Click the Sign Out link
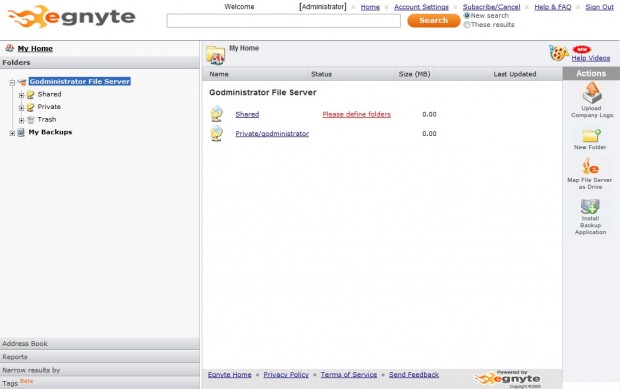Viewport: 620px width, 389px height. click(599, 7)
